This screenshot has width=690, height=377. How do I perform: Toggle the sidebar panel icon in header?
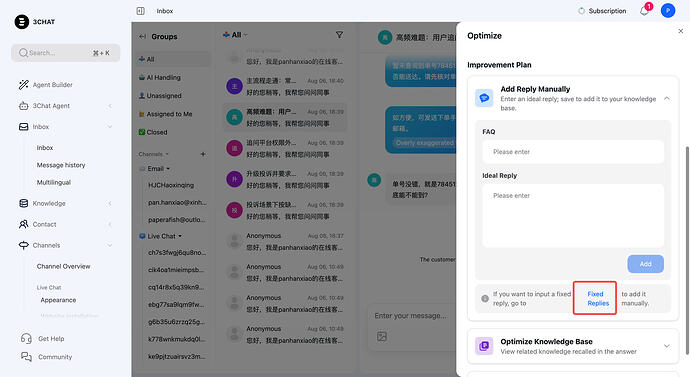(x=140, y=11)
